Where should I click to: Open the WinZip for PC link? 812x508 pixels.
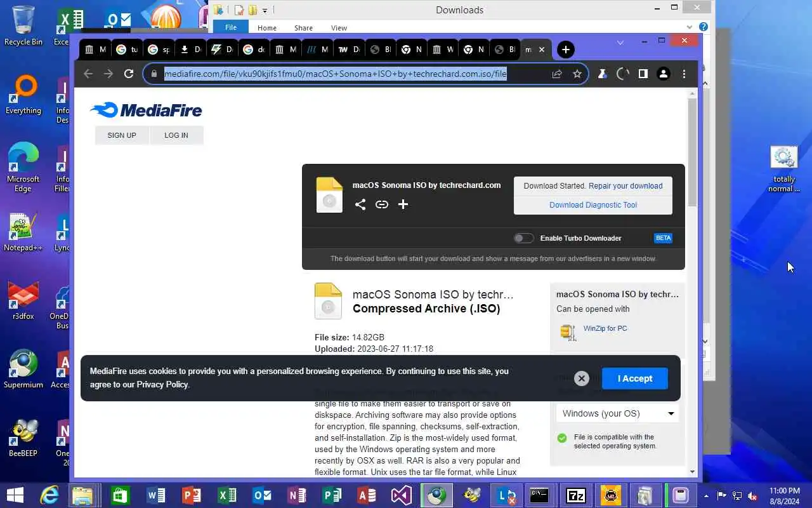(605, 328)
